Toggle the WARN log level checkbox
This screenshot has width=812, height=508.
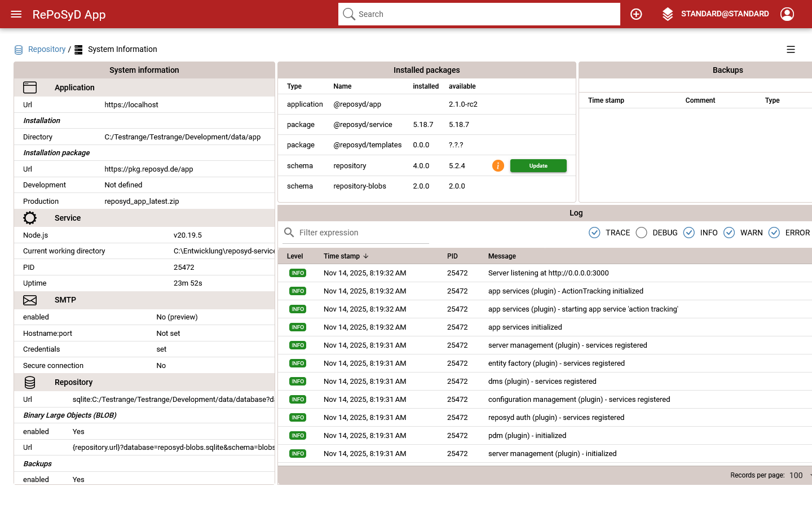(x=729, y=233)
